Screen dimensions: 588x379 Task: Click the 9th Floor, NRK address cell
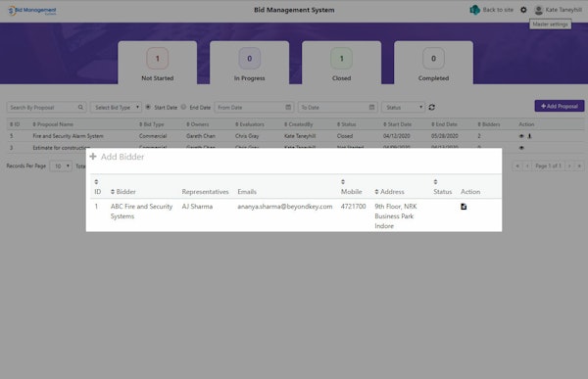[x=396, y=216]
